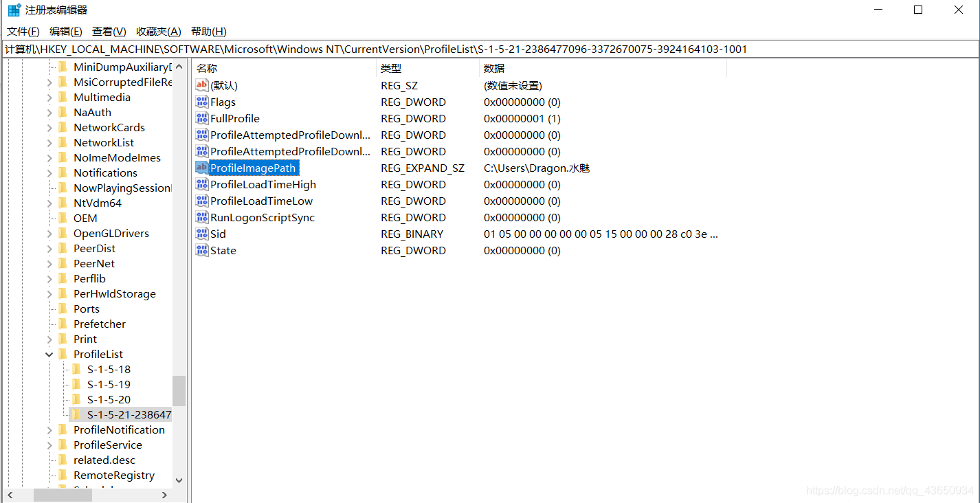Click the 0x00000001 (1) data cell

point(522,118)
